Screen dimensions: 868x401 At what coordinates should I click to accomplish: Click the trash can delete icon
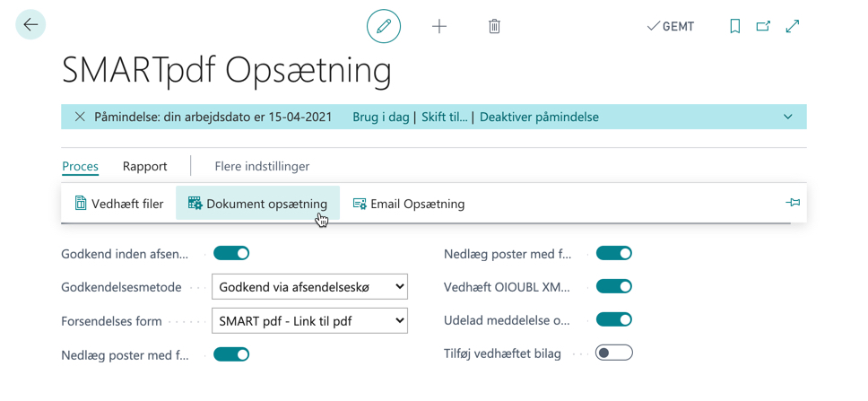[x=494, y=26]
